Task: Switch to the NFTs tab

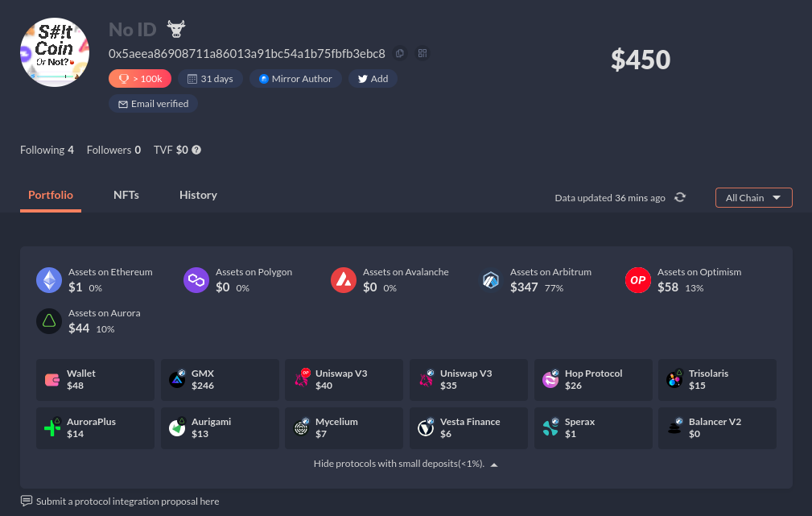Action: 126,195
